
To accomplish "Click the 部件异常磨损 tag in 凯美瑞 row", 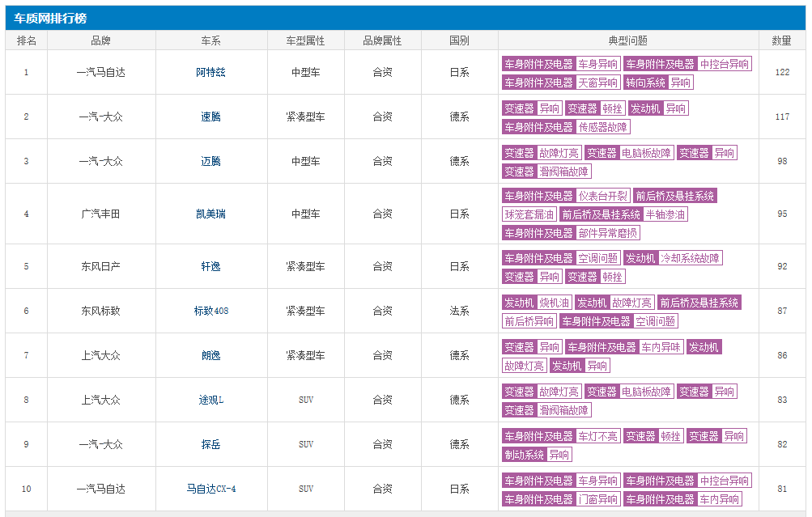I will pos(608,233).
